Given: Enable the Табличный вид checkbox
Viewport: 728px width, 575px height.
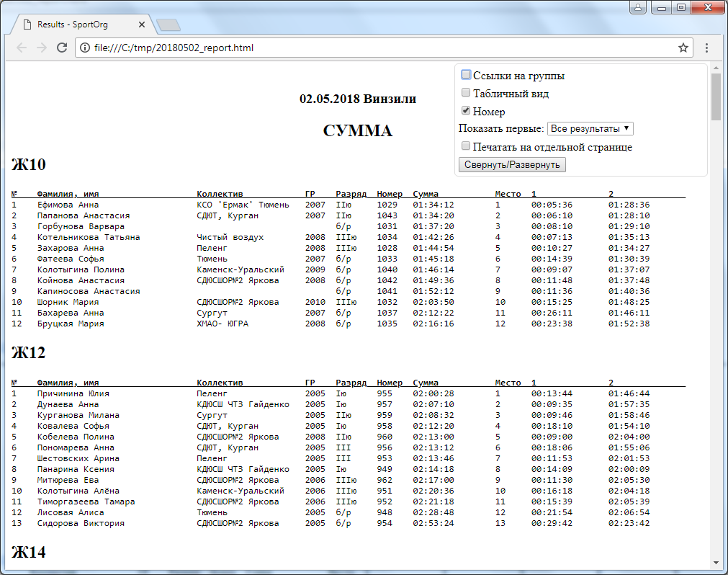Looking at the screenshot, I should pos(466,92).
